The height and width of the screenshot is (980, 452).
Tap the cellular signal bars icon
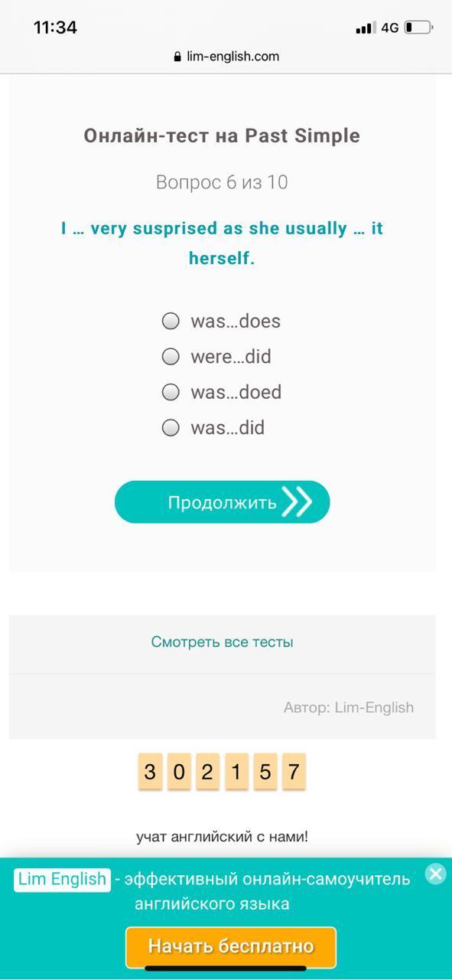[x=365, y=28]
